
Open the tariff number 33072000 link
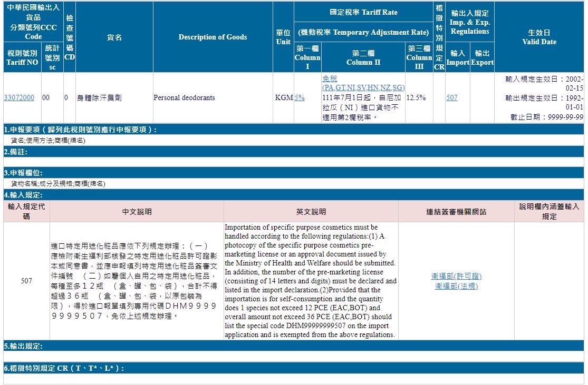[19, 97]
